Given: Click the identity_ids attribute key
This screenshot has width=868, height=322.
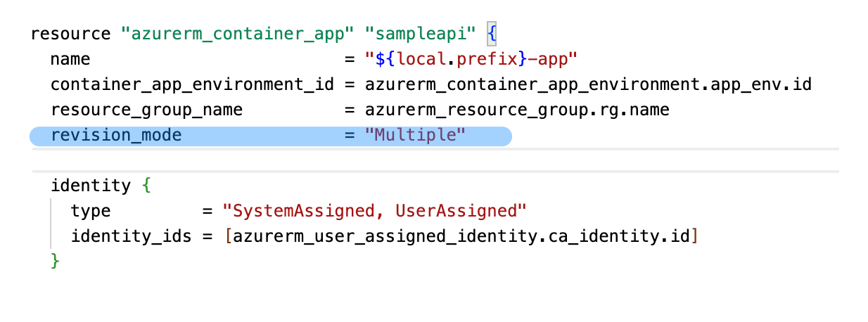Looking at the screenshot, I should click(x=131, y=237).
